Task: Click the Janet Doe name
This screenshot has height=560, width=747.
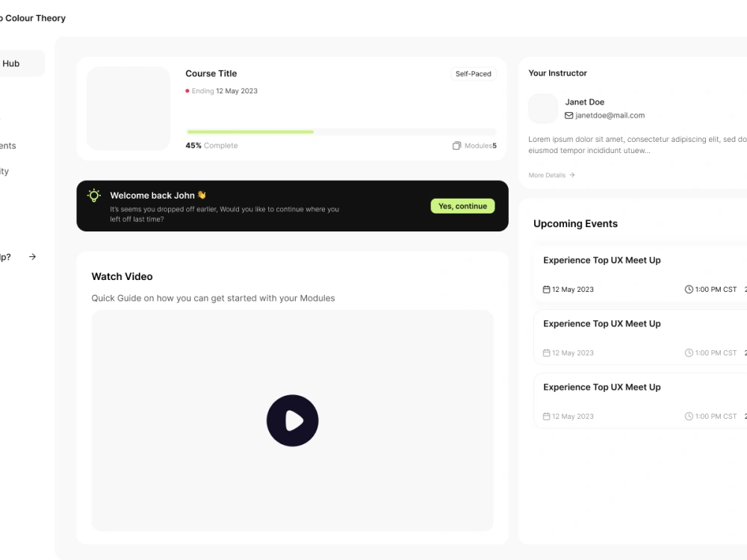Action: point(585,102)
